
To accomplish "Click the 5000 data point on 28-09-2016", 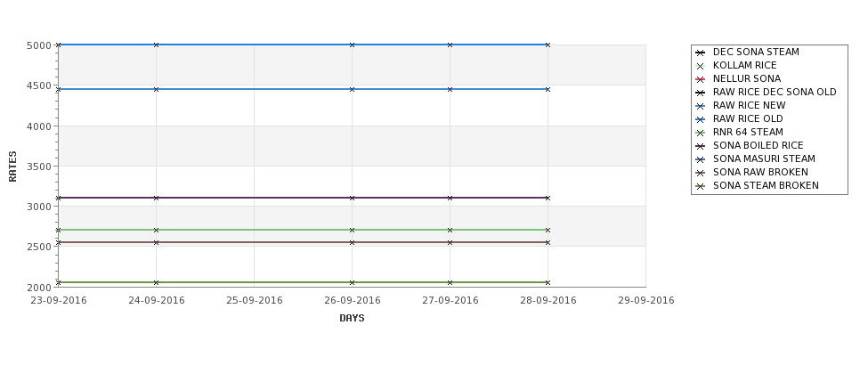I will point(548,45).
